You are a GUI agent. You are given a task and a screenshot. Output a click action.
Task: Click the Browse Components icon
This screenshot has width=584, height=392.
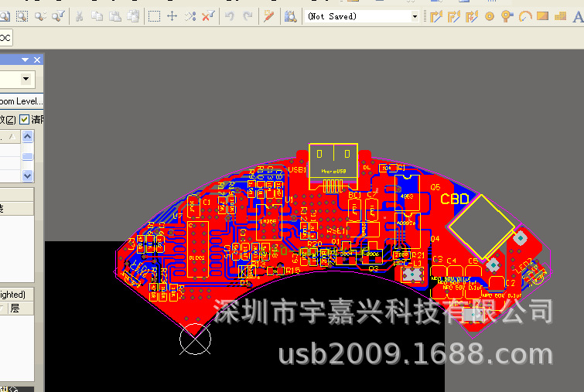click(291, 16)
